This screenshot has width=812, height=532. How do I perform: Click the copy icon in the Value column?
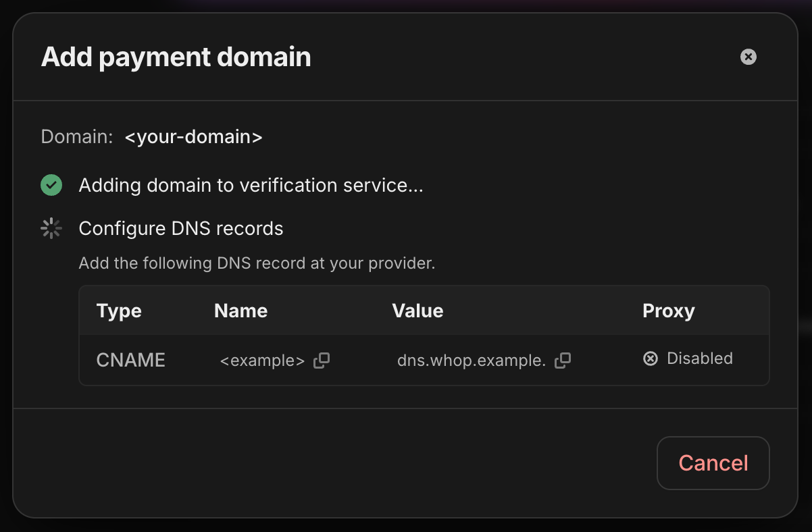[x=562, y=361]
